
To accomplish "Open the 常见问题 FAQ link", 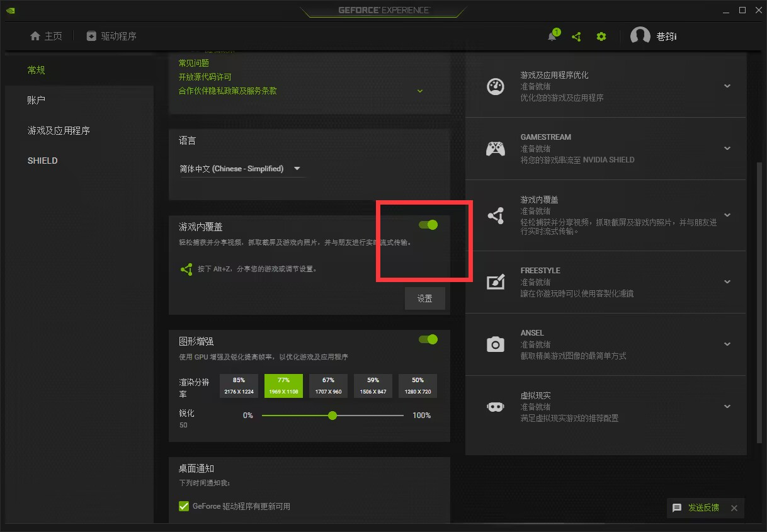I will point(194,63).
